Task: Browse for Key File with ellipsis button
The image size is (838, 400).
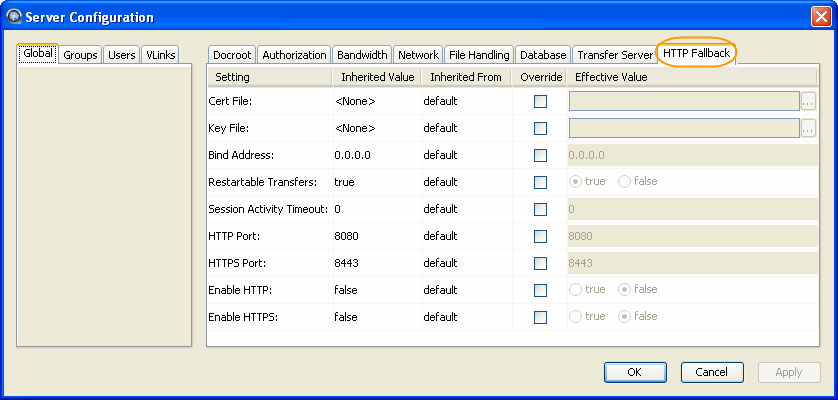Action: point(808,128)
